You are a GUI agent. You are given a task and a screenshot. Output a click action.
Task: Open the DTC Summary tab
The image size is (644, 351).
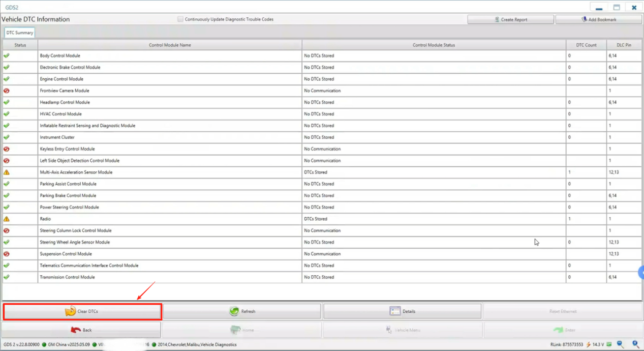point(20,33)
